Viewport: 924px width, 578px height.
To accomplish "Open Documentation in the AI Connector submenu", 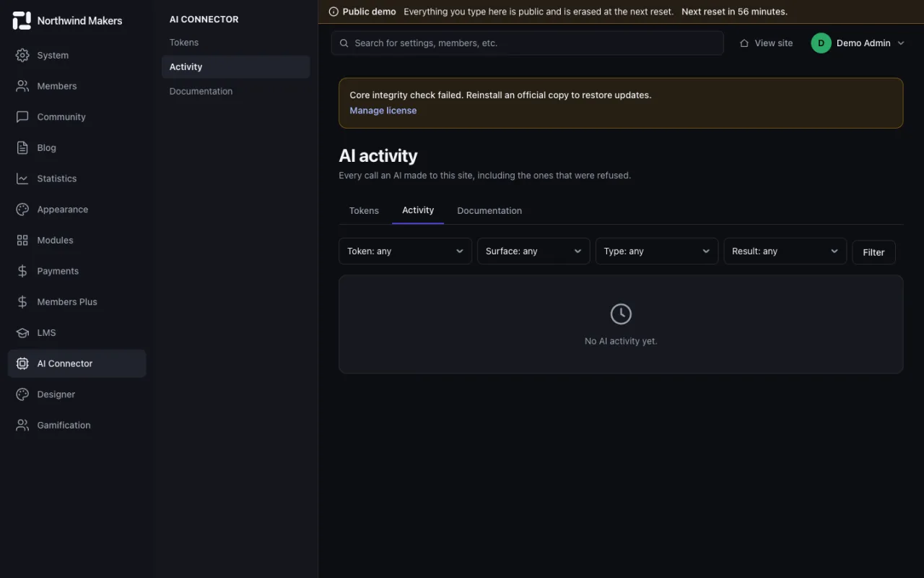I will 235,91.
